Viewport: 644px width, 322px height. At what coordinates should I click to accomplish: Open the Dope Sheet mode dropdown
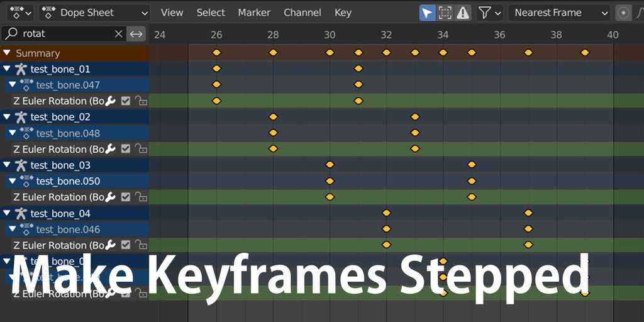pos(94,13)
